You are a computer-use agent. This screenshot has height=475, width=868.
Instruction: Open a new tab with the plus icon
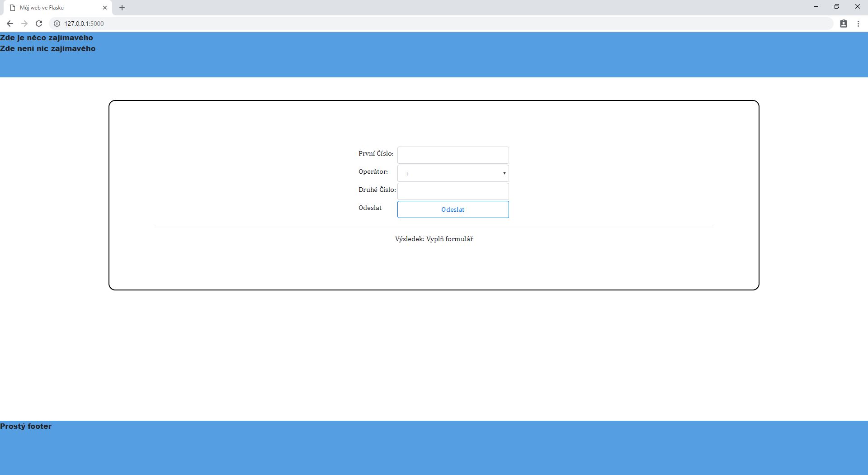click(x=122, y=8)
